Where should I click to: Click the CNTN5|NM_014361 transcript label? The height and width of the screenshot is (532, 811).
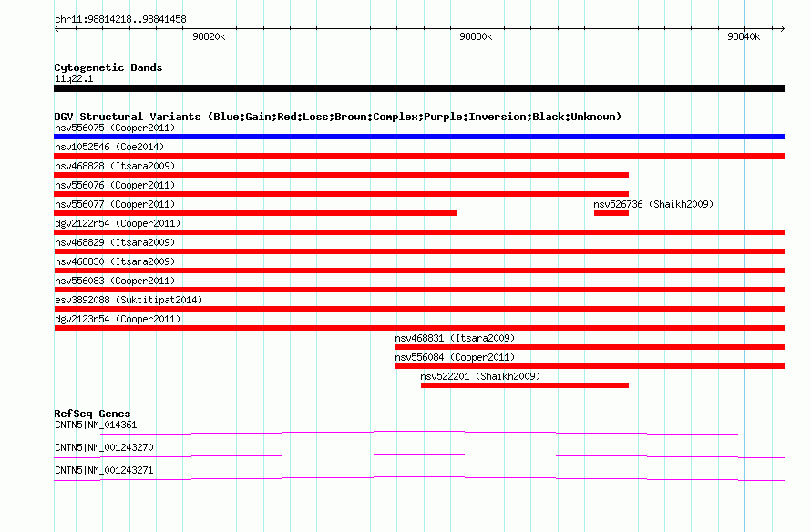(x=96, y=425)
